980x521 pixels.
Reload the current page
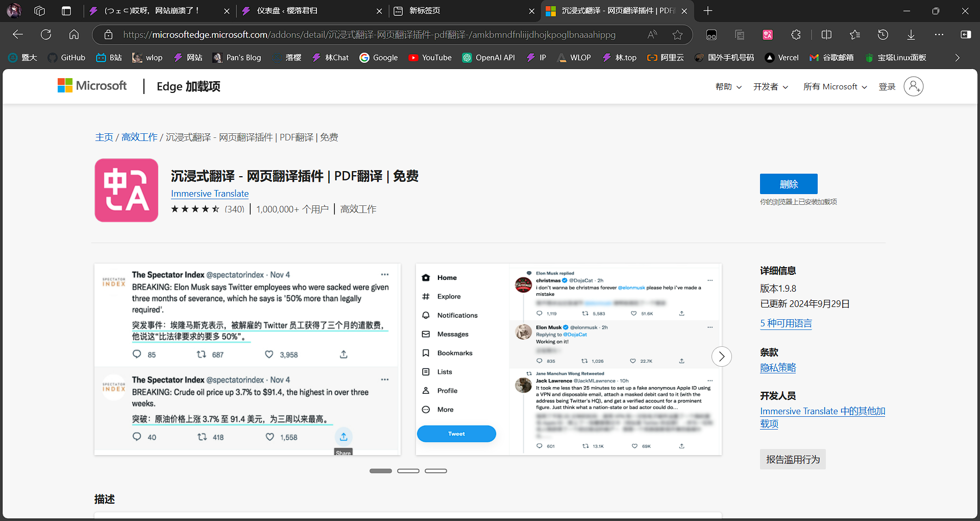46,35
